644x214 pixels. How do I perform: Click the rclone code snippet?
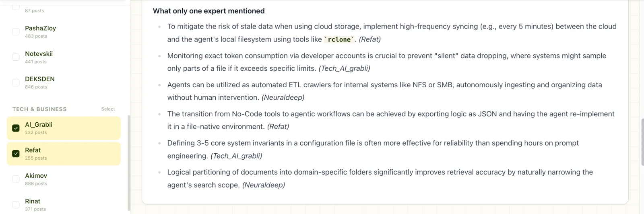coord(339,39)
